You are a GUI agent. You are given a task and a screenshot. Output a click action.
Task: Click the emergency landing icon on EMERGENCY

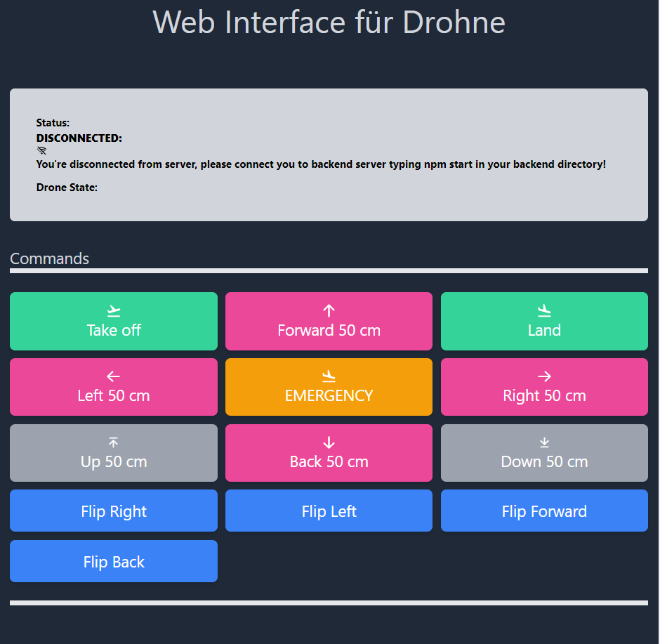(x=329, y=375)
